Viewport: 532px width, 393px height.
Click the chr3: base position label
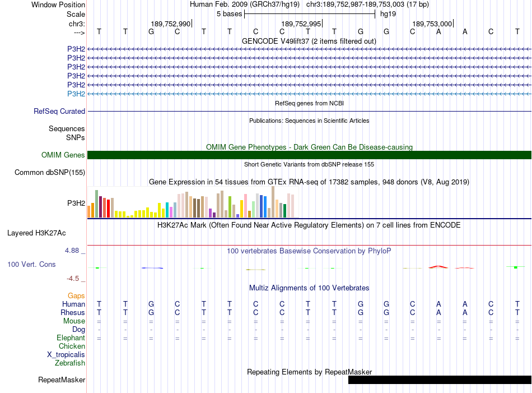[77, 24]
